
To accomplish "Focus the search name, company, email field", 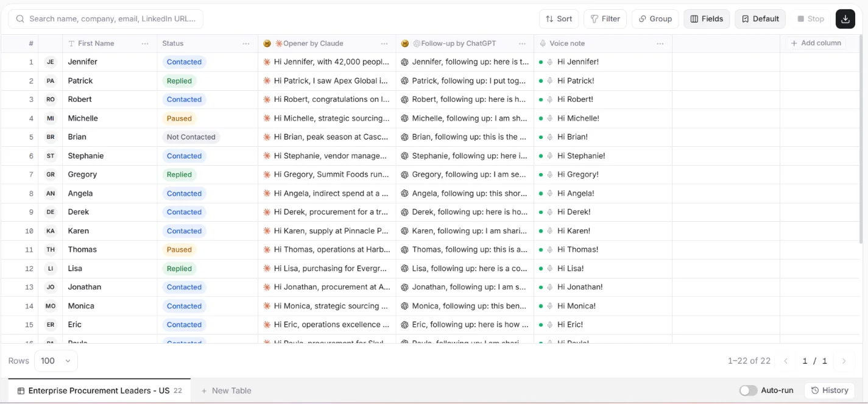I will (x=105, y=19).
